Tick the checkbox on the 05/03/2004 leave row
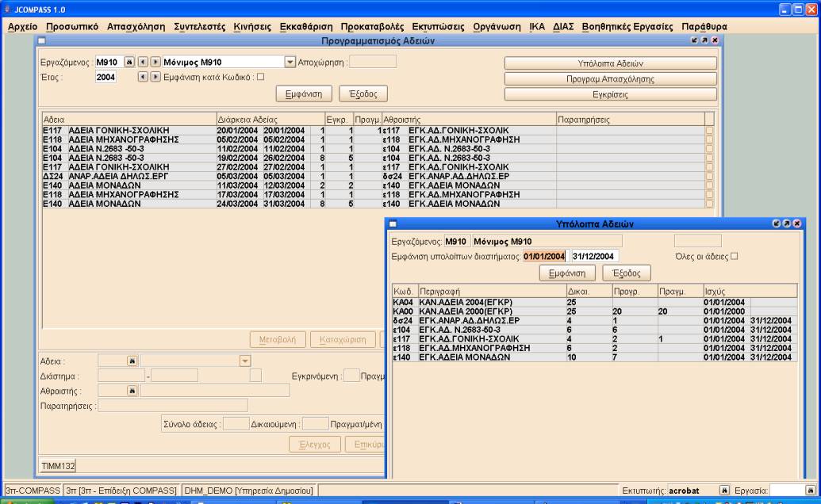The image size is (821, 504). [709, 176]
